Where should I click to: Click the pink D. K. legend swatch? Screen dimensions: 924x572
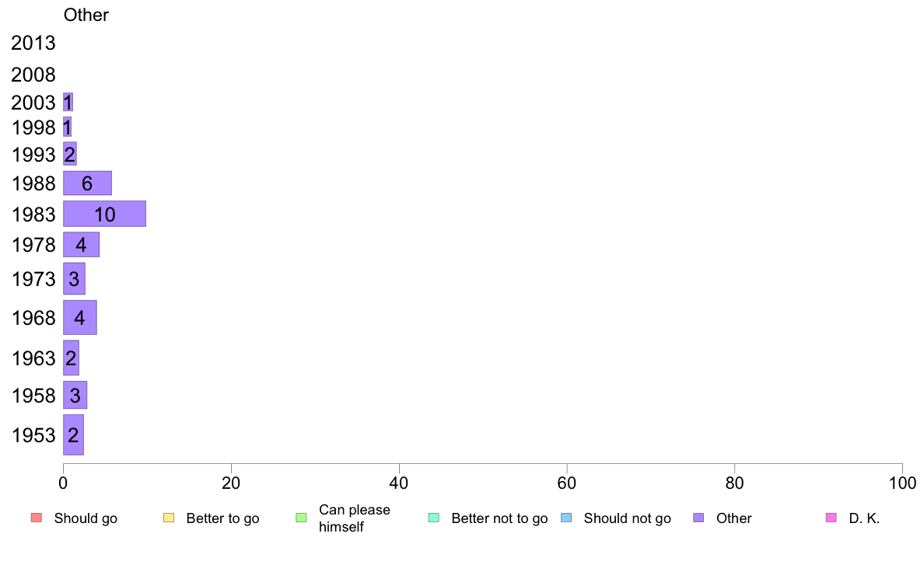coord(831,518)
